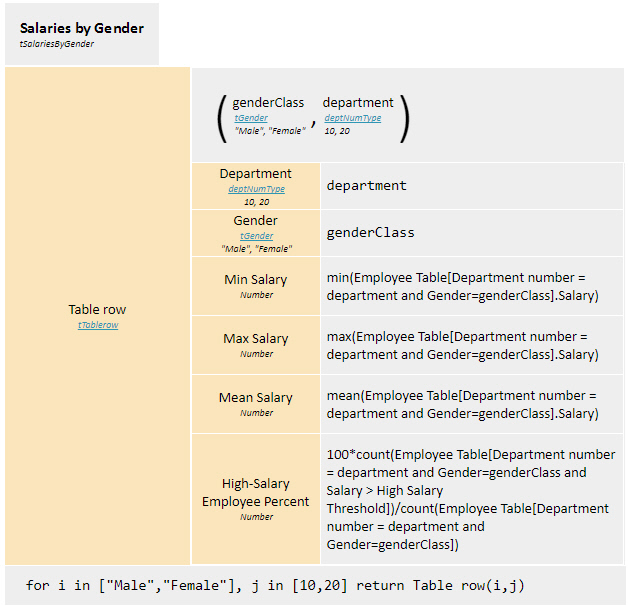628x606 pixels.
Task: Click deptNumType link in Department row
Action: coord(256,188)
